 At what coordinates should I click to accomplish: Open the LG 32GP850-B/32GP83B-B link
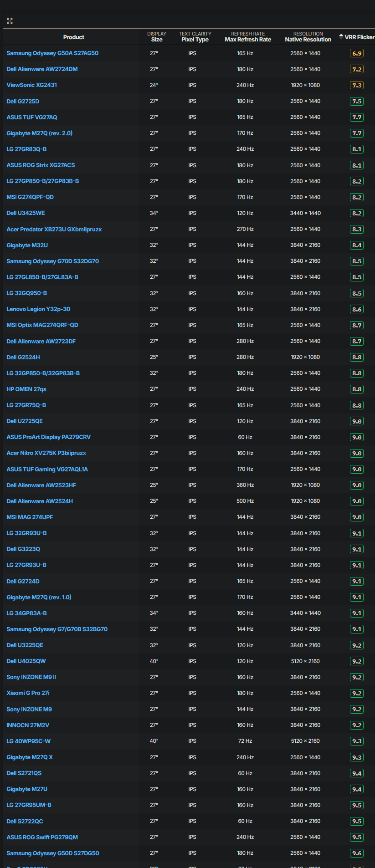(x=43, y=373)
